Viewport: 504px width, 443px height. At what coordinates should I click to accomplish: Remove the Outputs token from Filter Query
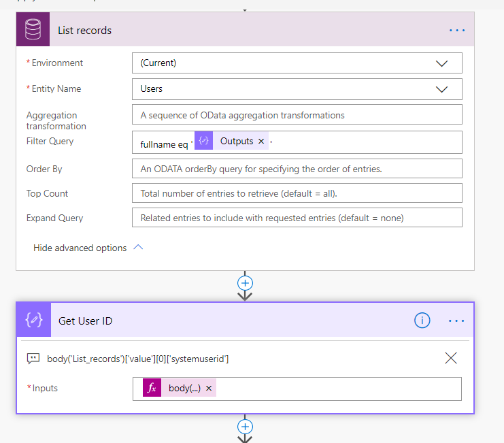261,142
